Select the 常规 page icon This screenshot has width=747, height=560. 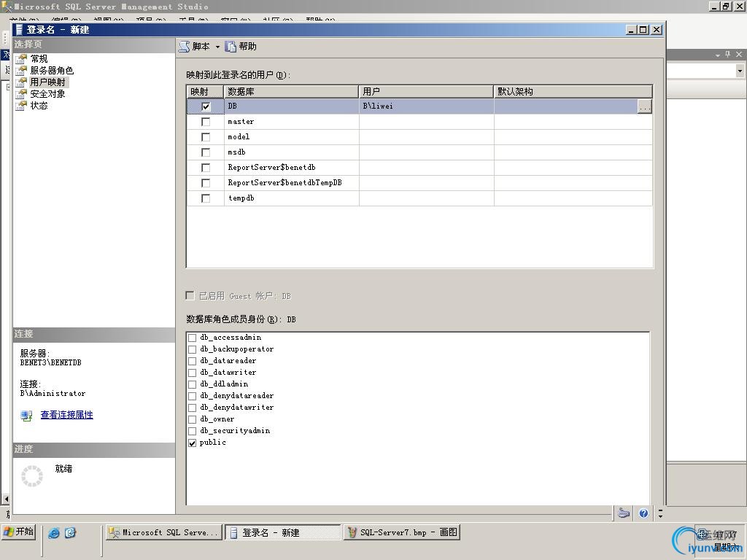(21, 58)
